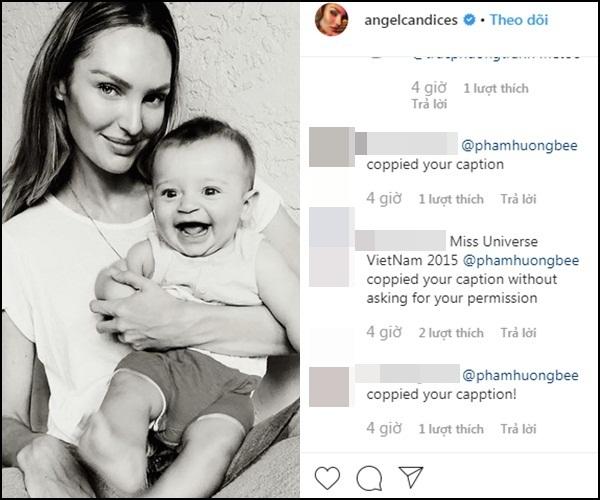
Task: Open @phamhuongbee mention in the 'capption!' comment
Action: pyautogui.click(x=519, y=374)
